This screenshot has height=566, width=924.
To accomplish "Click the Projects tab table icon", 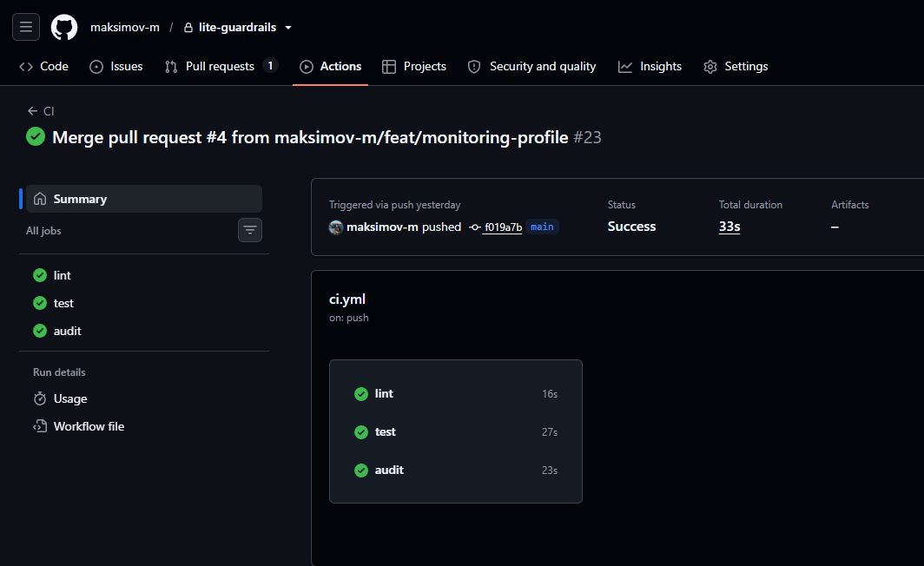I will point(389,67).
